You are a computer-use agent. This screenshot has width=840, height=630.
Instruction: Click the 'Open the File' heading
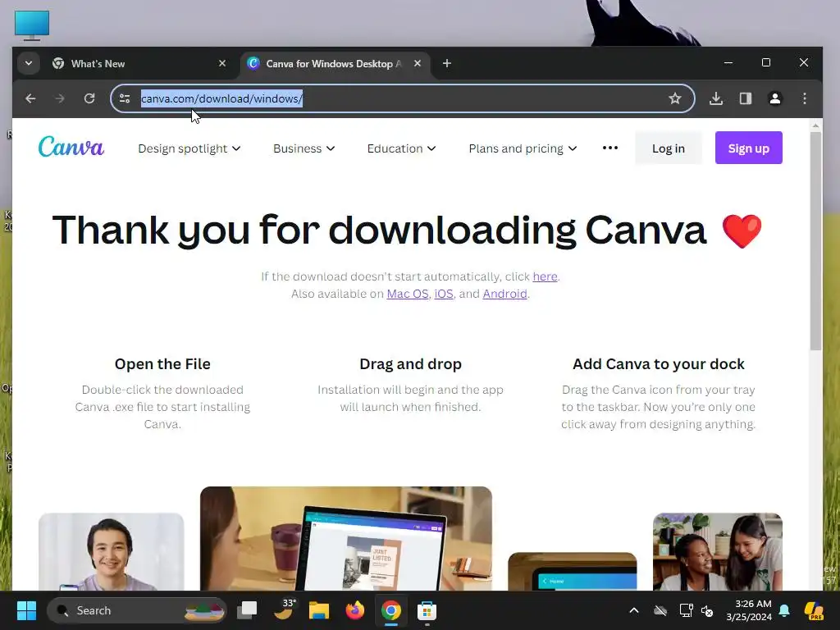(x=162, y=363)
